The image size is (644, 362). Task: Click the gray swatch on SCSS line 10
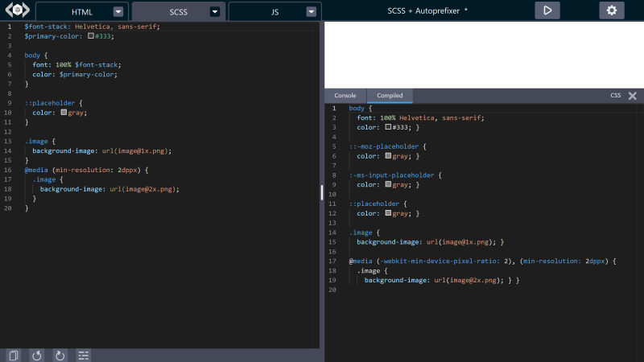64,113
